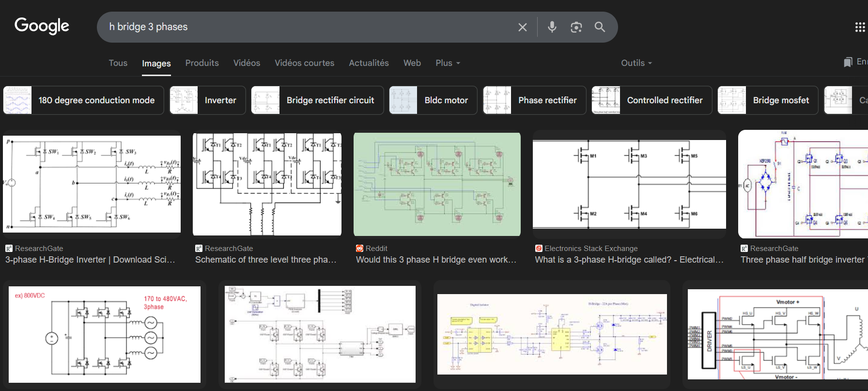
Task: Open Electronics Stack Exchange H-bridge result
Action: pyautogui.click(x=629, y=260)
